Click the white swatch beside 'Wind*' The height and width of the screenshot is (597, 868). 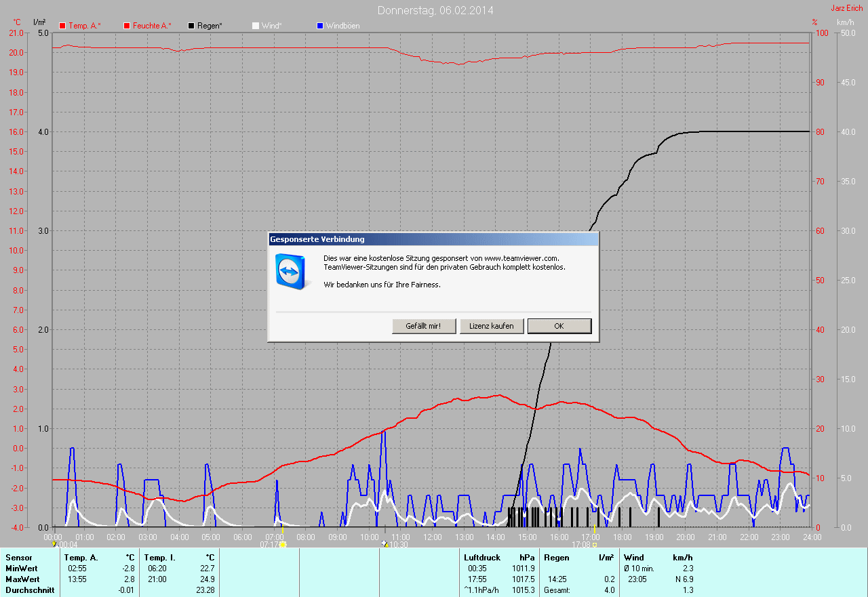(x=256, y=26)
